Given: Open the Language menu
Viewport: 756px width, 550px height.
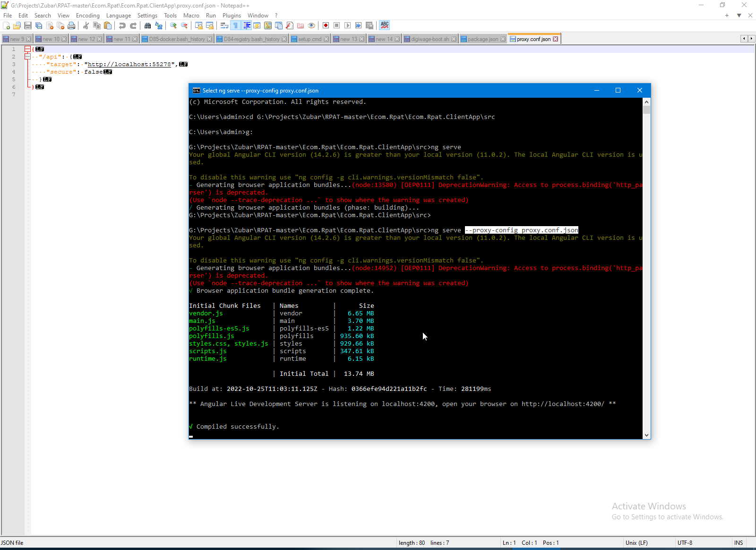Looking at the screenshot, I should pyautogui.click(x=119, y=16).
